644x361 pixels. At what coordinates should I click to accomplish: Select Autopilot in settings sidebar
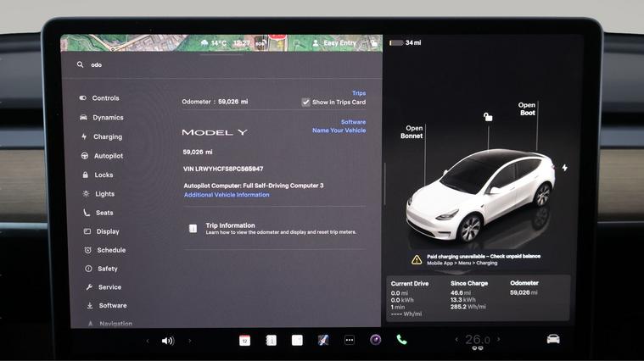(108, 156)
